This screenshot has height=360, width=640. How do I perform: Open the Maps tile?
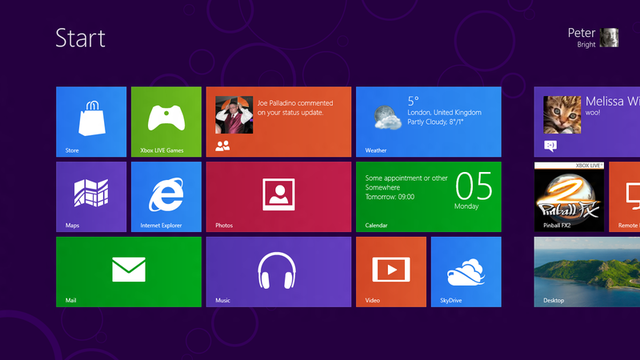click(91, 197)
